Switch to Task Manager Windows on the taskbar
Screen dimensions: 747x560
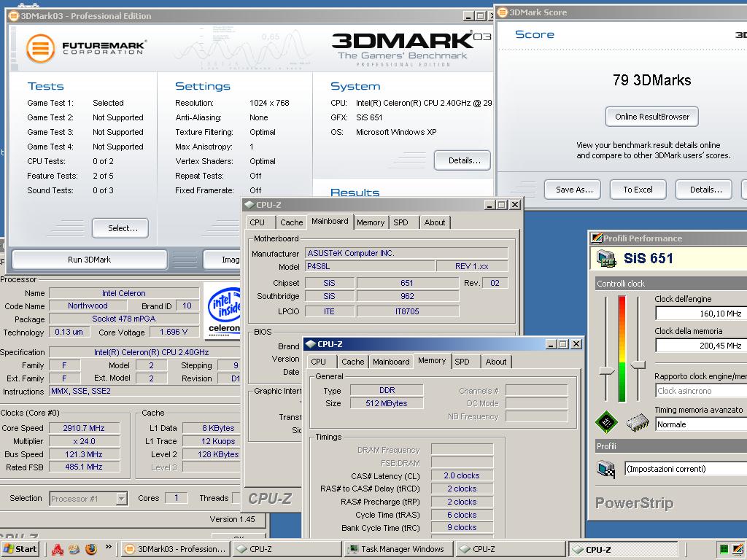(398, 549)
